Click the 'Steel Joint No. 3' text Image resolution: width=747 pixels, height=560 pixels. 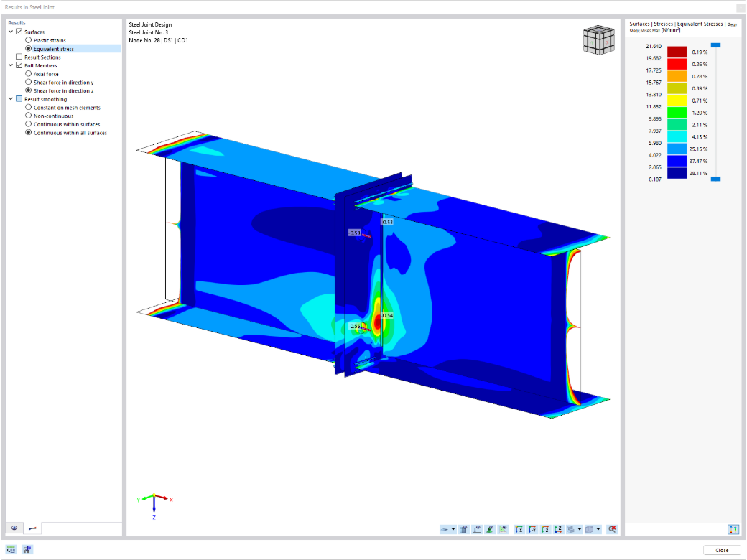click(x=148, y=32)
